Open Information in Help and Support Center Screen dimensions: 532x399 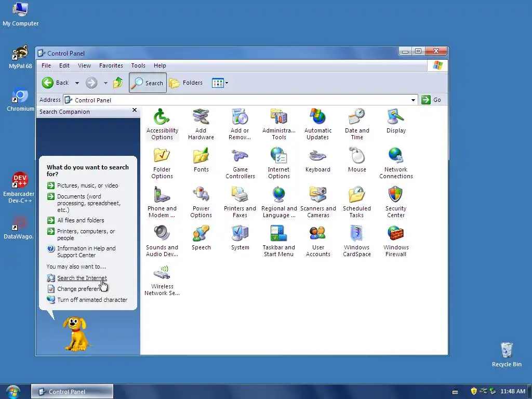pyautogui.click(x=87, y=252)
